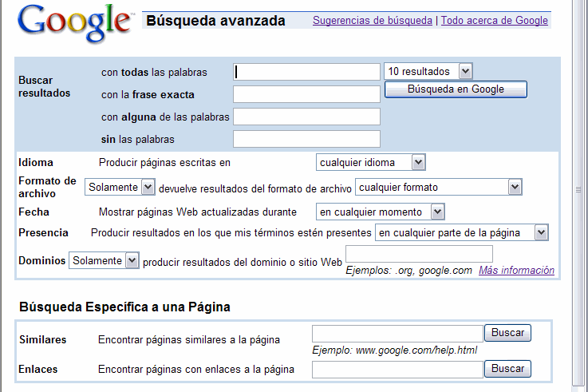The image size is (588, 392).
Task: Click 'Mostrar páginas Web actualizadas durante' text
Action: (x=198, y=212)
